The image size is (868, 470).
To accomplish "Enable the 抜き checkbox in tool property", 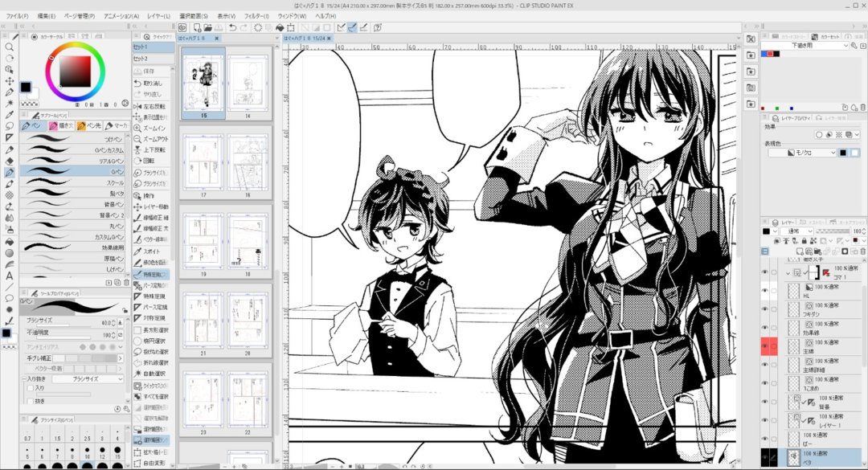I will [x=30, y=402].
